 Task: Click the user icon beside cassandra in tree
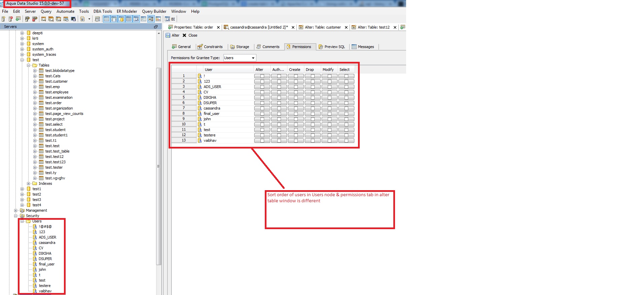tap(35, 243)
